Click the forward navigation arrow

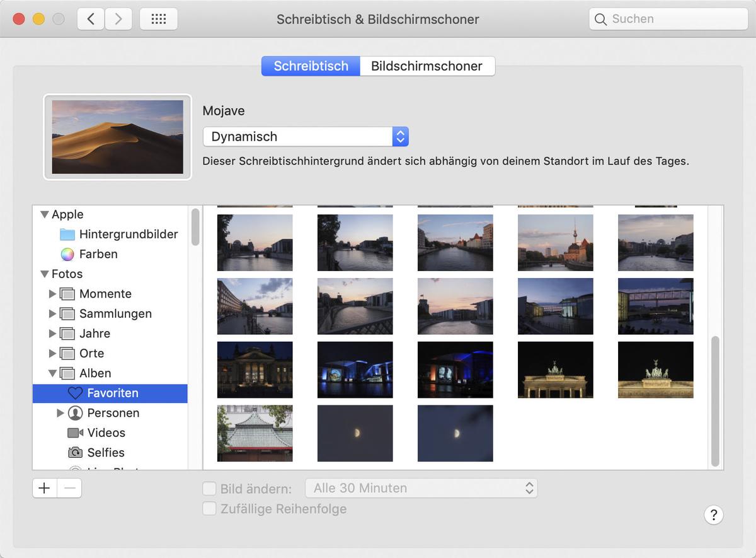pos(118,19)
